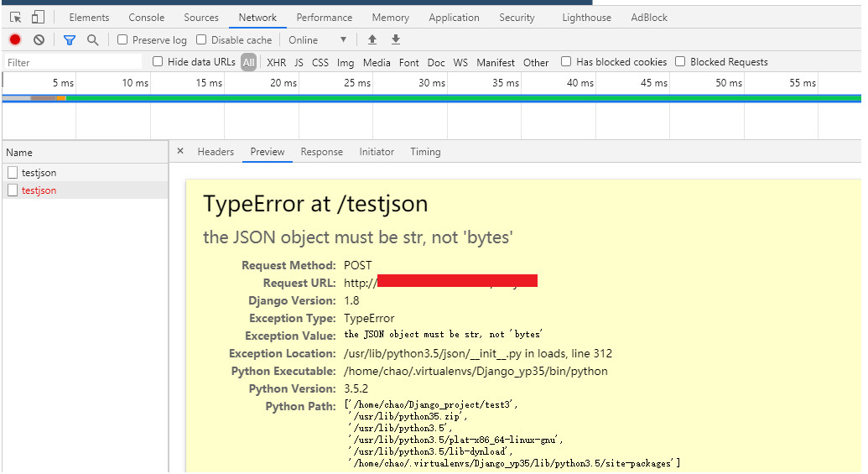This screenshot has width=868, height=474.
Task: Select the first testjson request row
Action: click(86, 173)
